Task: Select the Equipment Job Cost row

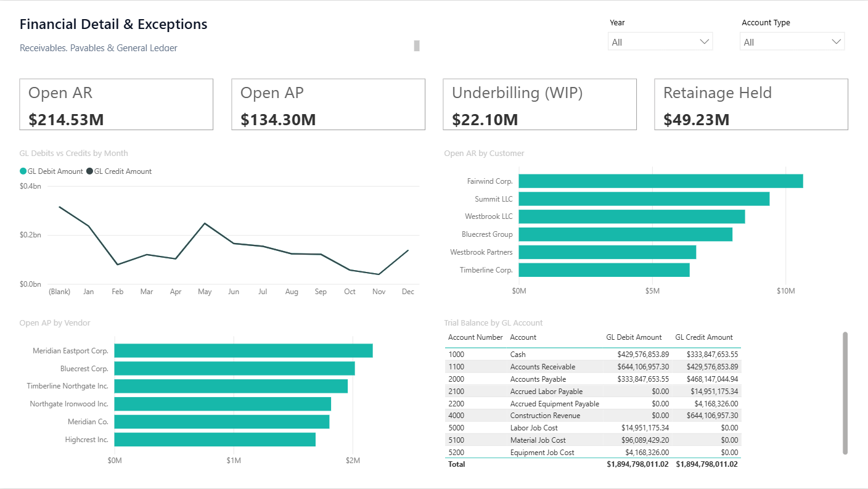Action: pyautogui.click(x=593, y=453)
